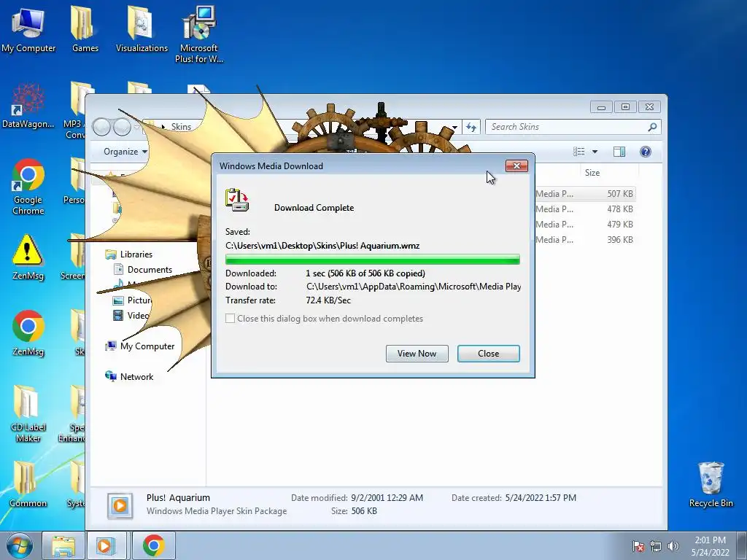This screenshot has width=747, height=560.
Task: Open Chrome from the taskbar
Action: pos(153,545)
